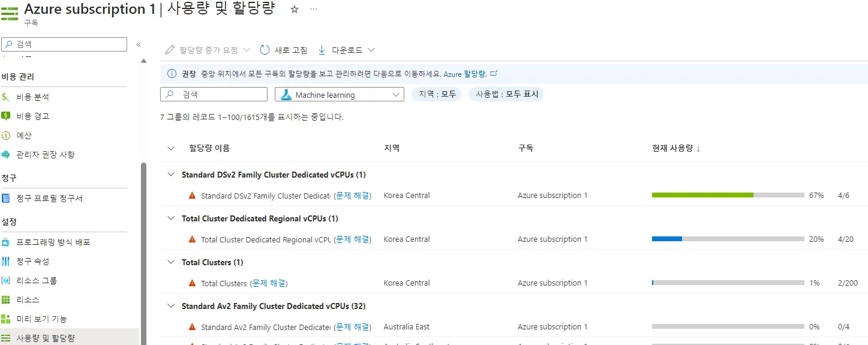This screenshot has width=868, height=345.
Task: Click the 4/6 usage value
Action: click(x=843, y=196)
